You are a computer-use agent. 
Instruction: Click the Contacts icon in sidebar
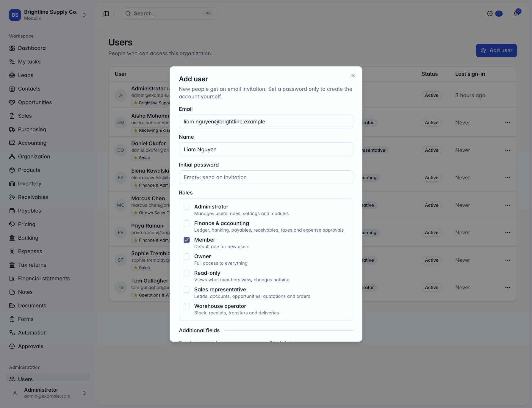(12, 89)
